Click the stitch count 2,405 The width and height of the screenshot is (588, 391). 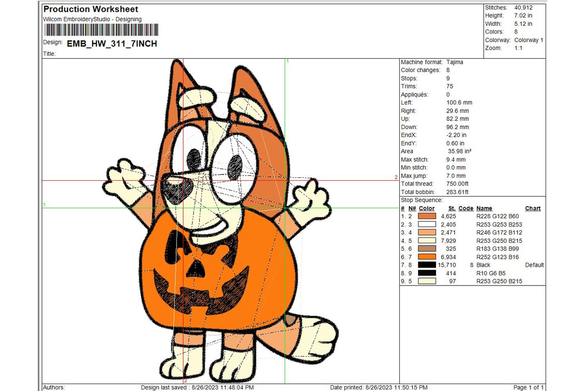click(448, 224)
